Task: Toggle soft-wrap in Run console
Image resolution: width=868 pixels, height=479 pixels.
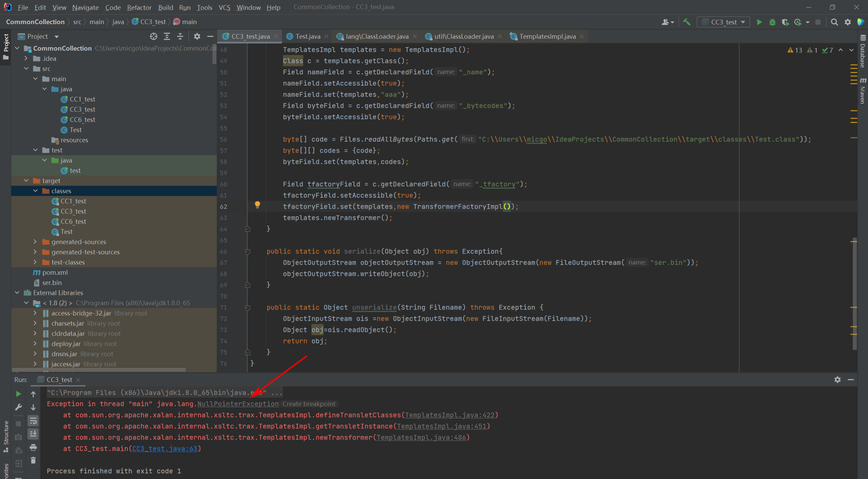Action: [33, 421]
